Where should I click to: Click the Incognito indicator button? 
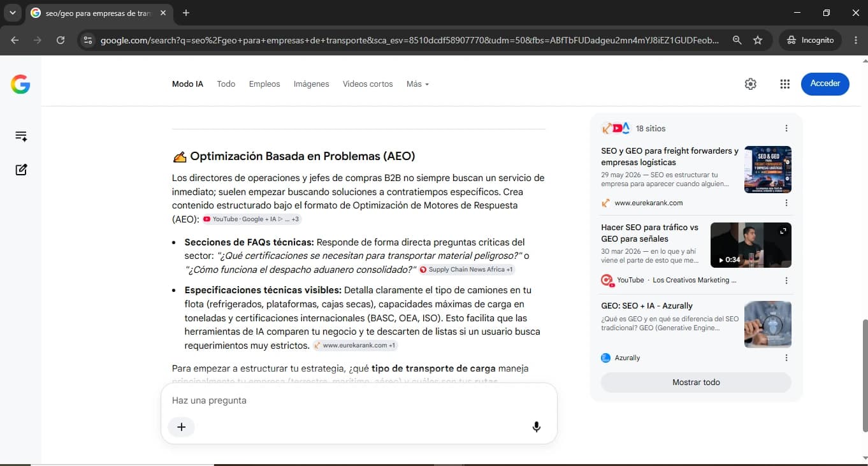[811, 40]
